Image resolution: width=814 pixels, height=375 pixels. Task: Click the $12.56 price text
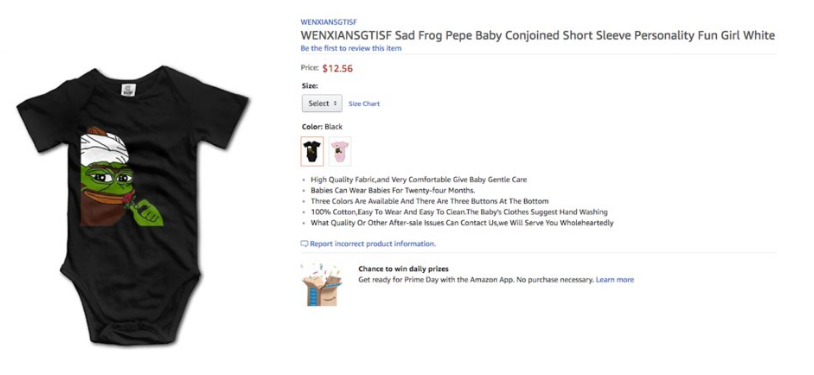tap(337, 69)
